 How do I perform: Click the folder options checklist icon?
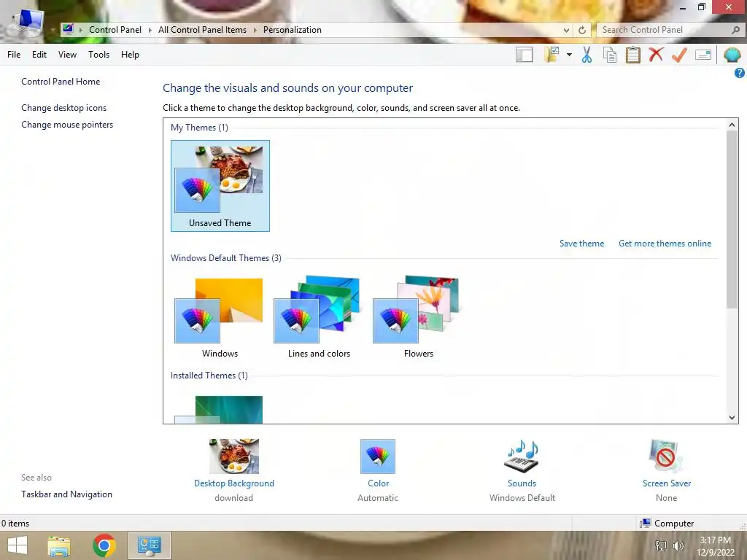point(553,55)
